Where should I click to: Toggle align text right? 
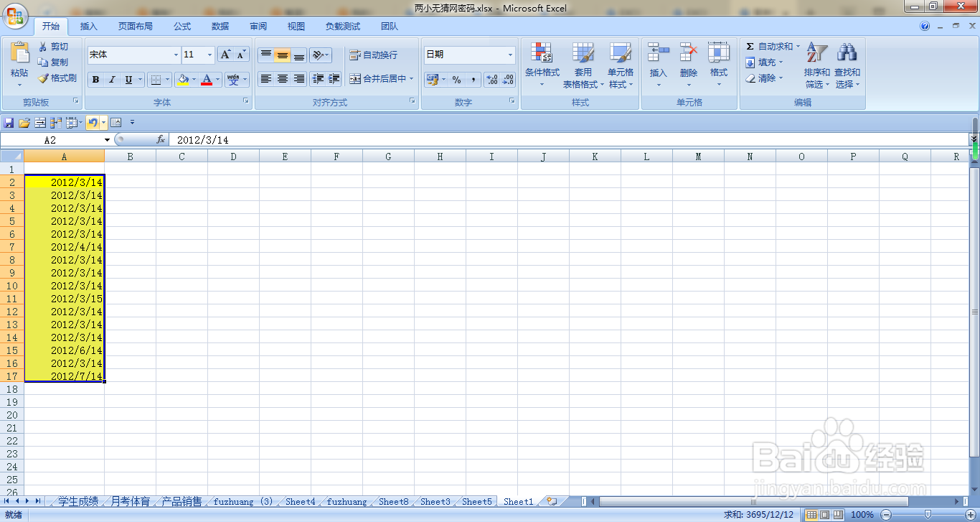(299, 79)
